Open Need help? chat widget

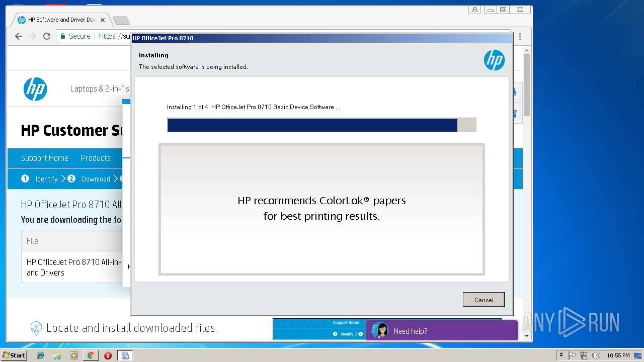(x=442, y=330)
